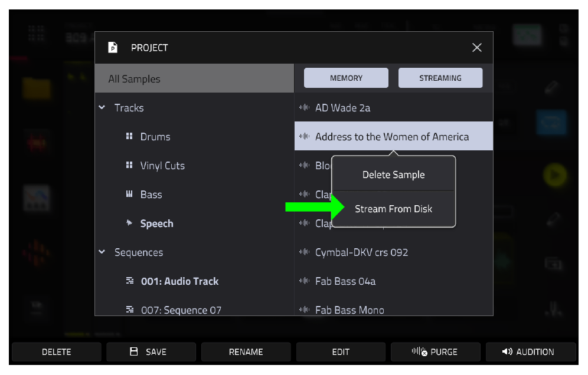588x375 pixels.
Task: Select All Samples row
Action: point(194,78)
